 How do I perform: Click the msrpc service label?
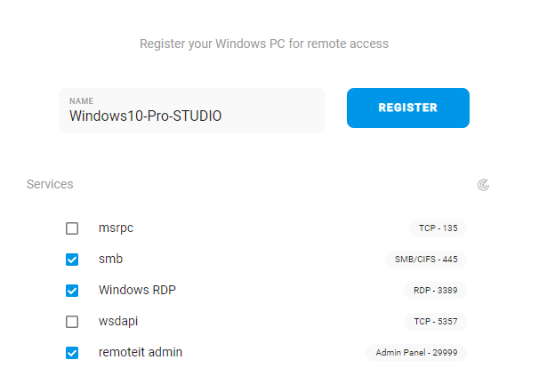point(116,228)
